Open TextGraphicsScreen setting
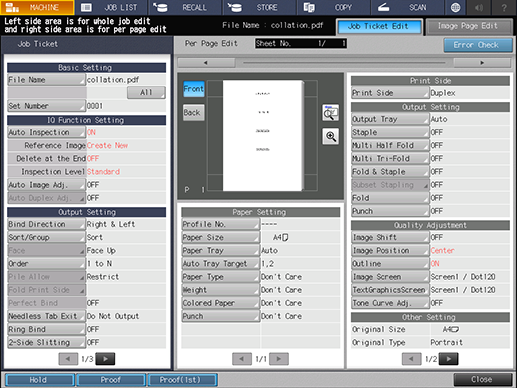Image resolution: width=517 pixels, height=388 pixels. [x=390, y=290]
